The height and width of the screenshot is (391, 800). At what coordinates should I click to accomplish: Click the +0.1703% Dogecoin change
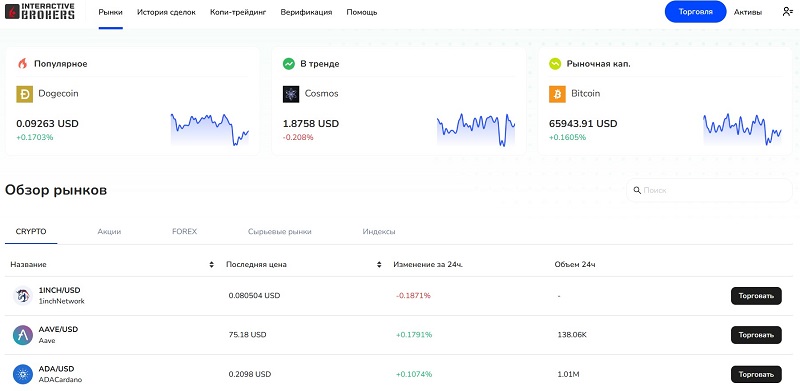tap(35, 137)
